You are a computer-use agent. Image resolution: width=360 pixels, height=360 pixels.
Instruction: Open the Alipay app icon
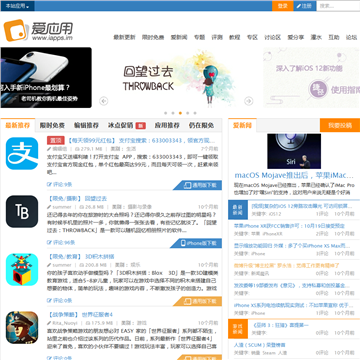click(x=22, y=153)
